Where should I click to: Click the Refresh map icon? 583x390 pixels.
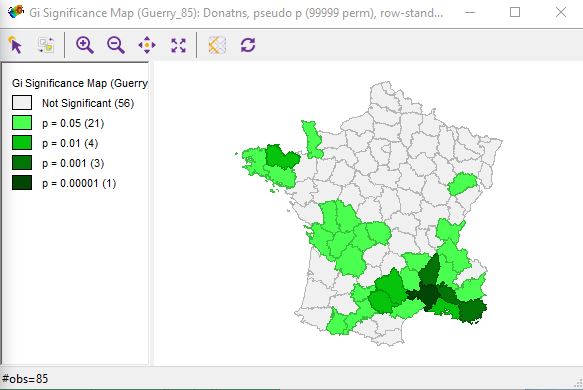pos(248,45)
